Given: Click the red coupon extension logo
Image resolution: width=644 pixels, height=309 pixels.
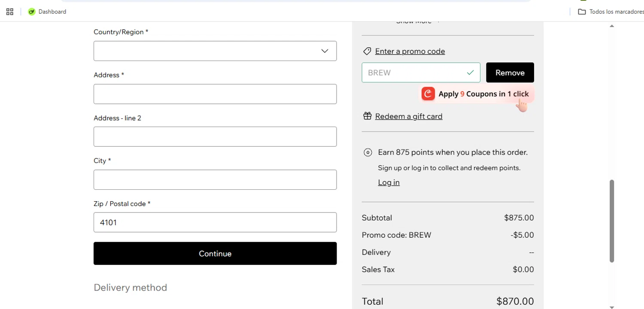Looking at the screenshot, I should pyautogui.click(x=428, y=94).
